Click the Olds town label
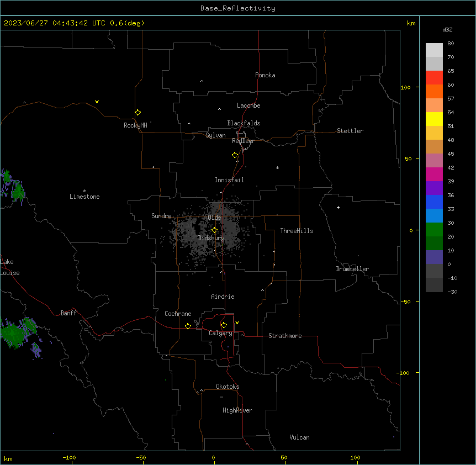476x465 pixels. (214, 218)
